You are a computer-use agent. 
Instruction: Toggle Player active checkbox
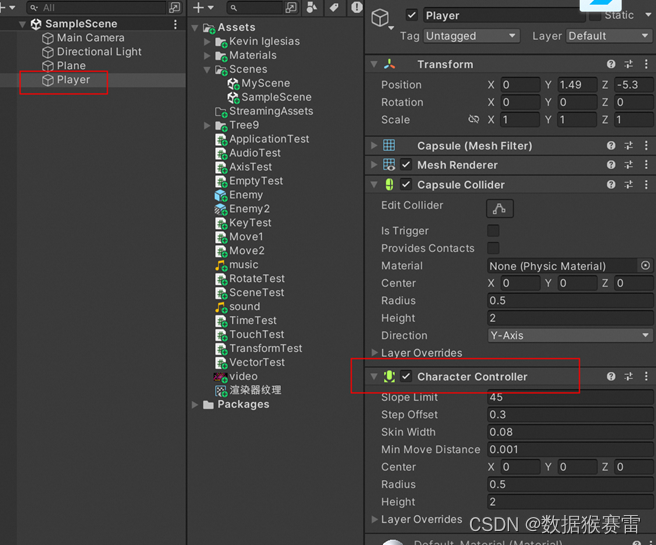tap(412, 15)
